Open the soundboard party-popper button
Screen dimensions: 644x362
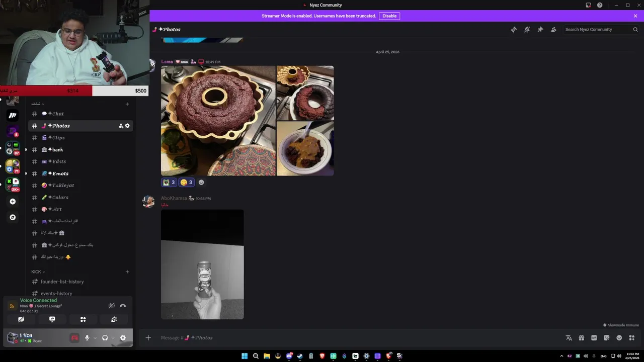114,319
